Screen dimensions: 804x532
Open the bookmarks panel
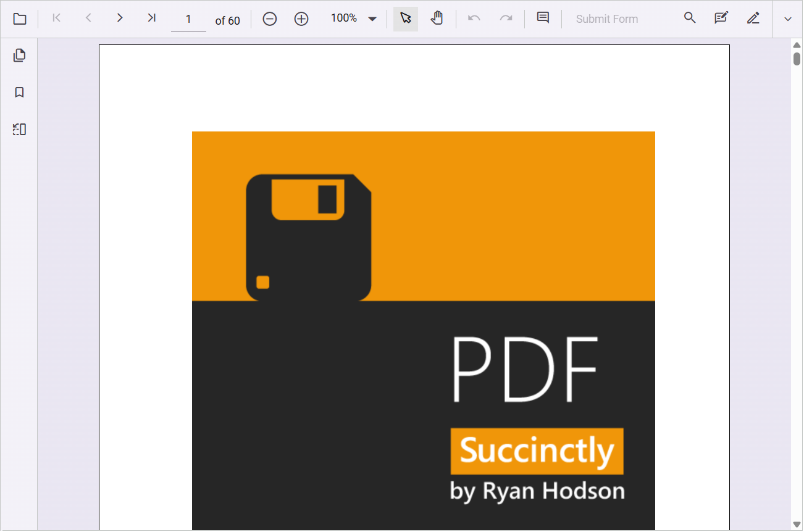pos(19,92)
